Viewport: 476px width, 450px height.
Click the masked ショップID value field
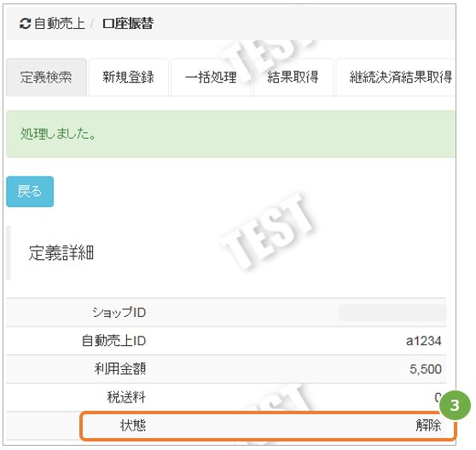point(392,313)
